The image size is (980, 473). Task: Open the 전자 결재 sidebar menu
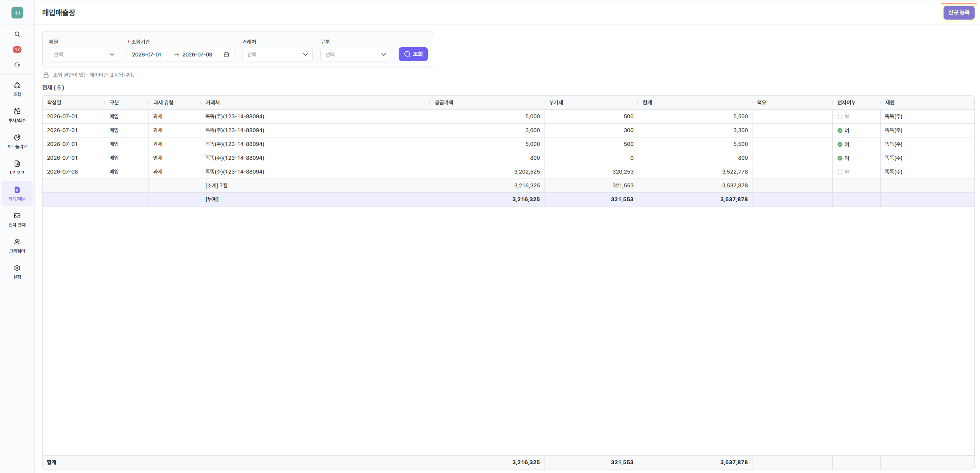point(17,220)
